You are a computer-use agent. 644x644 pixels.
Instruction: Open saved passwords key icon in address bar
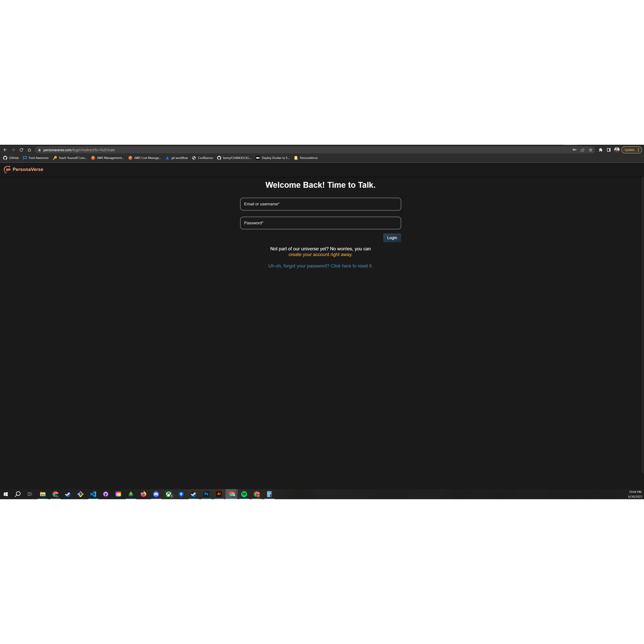point(574,150)
